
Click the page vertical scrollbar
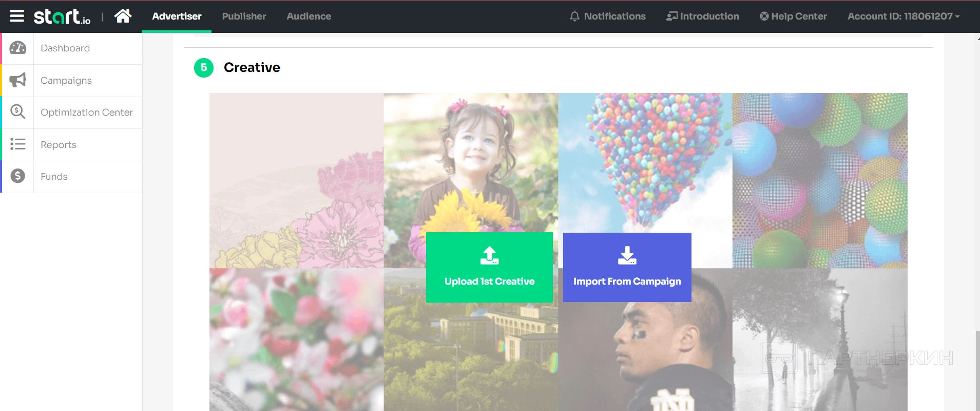[977, 370]
